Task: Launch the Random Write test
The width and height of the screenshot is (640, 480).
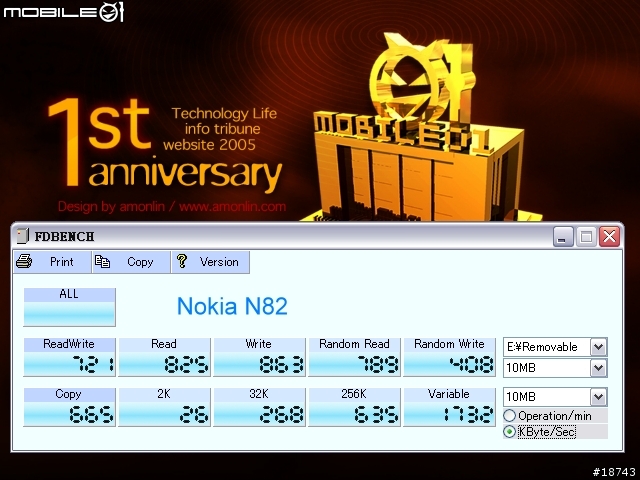Action: pyautogui.click(x=449, y=357)
